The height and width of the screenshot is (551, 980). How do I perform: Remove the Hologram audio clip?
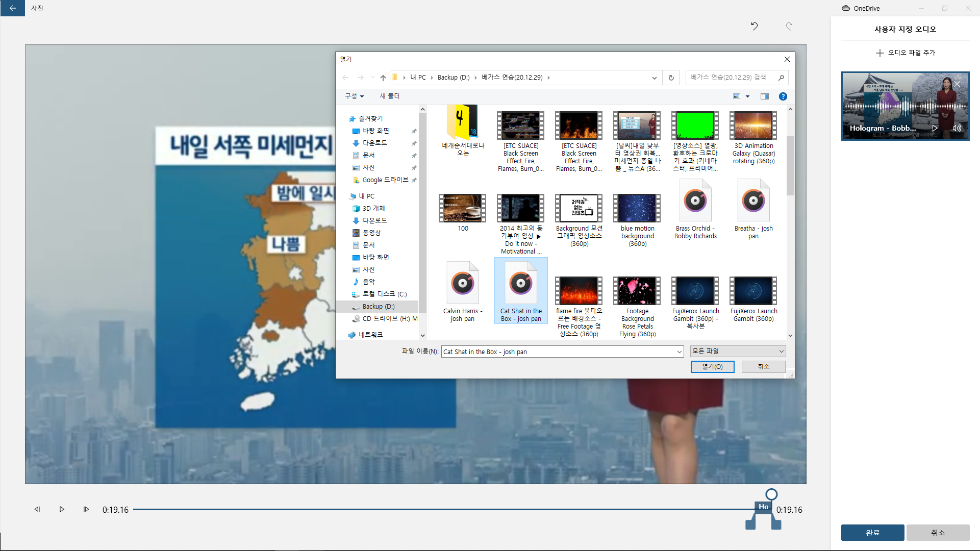[958, 84]
